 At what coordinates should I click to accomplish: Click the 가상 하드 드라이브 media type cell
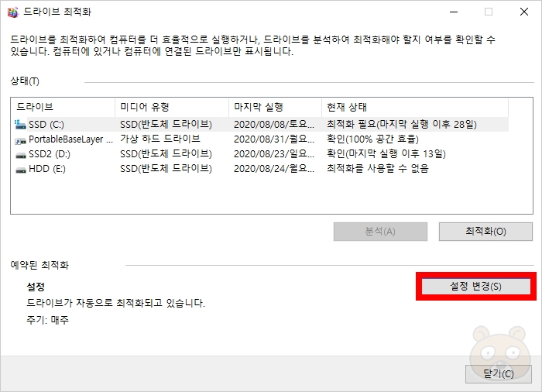160,139
